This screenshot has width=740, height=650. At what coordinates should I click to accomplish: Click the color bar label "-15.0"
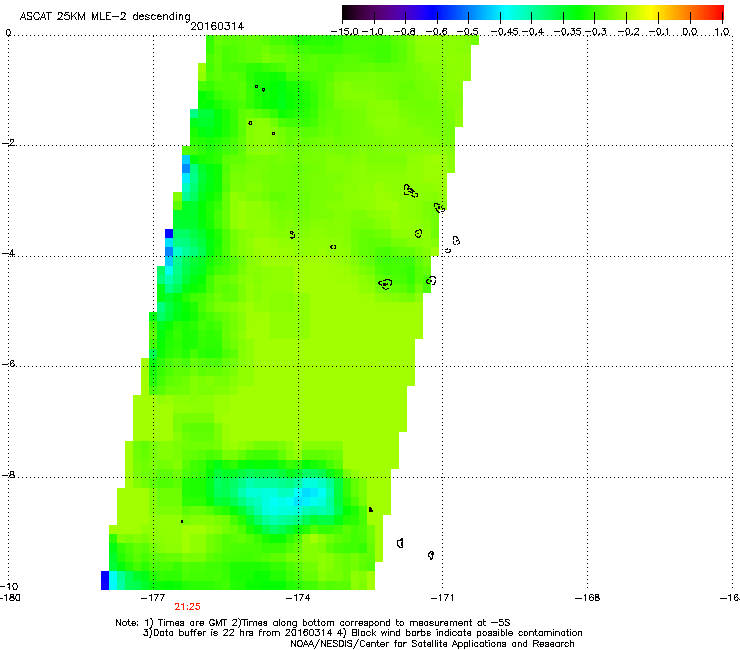coord(345,32)
